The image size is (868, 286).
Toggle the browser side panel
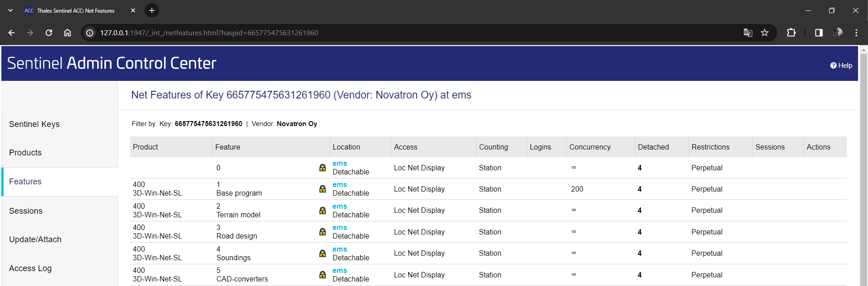(x=819, y=33)
